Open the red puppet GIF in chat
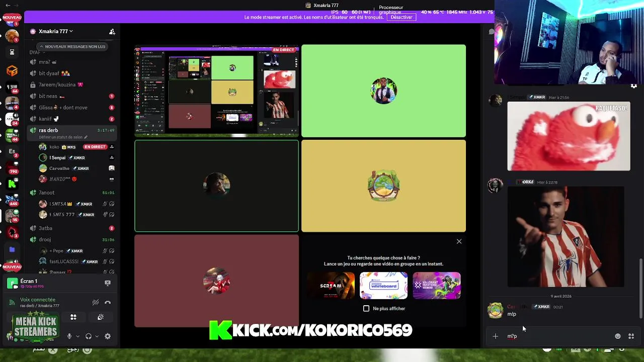This screenshot has width=644, height=362. point(569,136)
